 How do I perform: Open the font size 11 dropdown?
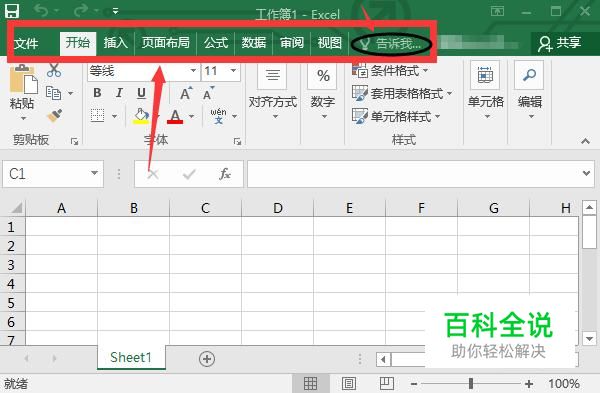[x=233, y=71]
